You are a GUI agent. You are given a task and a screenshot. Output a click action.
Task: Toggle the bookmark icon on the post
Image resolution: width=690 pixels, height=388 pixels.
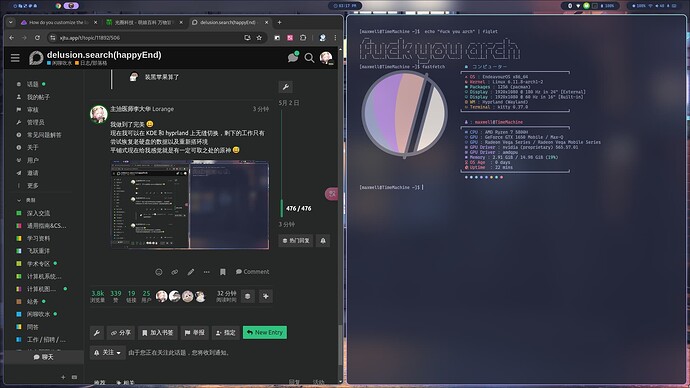pyautogui.click(x=223, y=272)
